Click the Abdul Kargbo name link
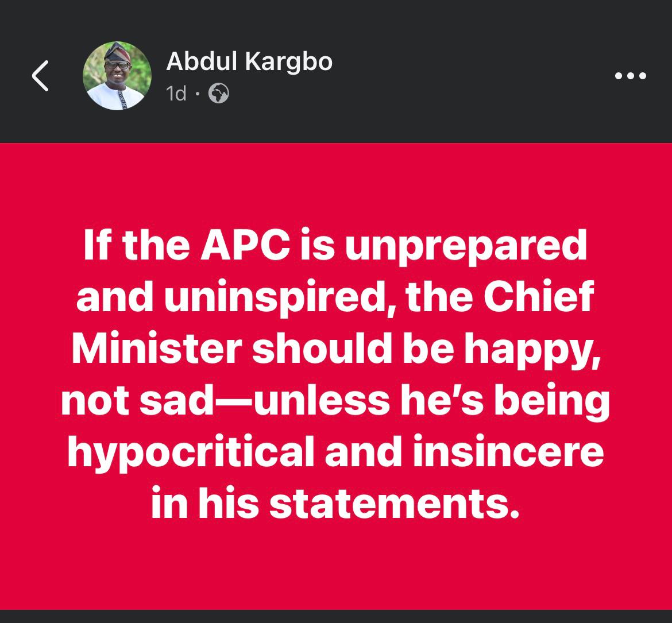This screenshot has height=623, width=672. click(x=249, y=61)
